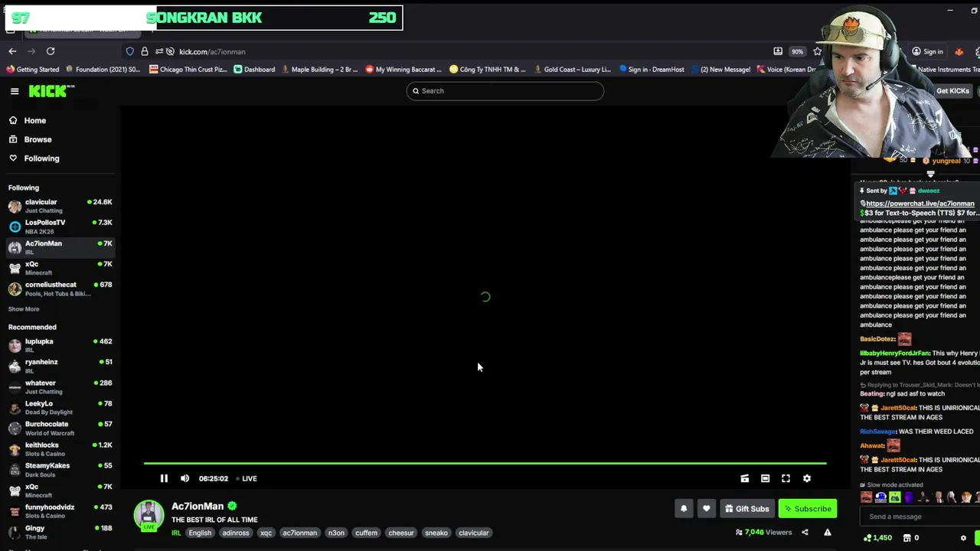Image resolution: width=980 pixels, height=551 pixels.
Task: Open Chicago Thin Crust Pizza bookmark
Action: pos(188,70)
